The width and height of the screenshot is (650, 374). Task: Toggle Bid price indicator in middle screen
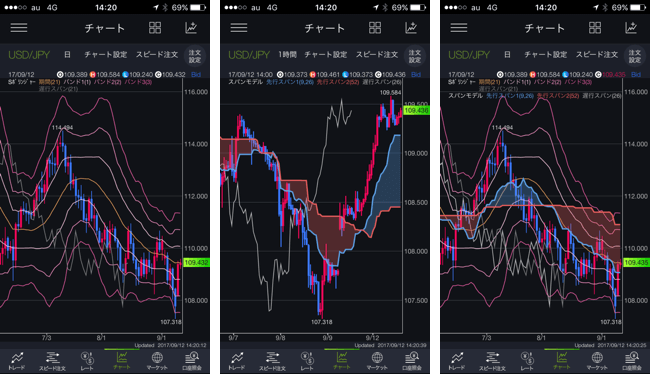pos(416,75)
